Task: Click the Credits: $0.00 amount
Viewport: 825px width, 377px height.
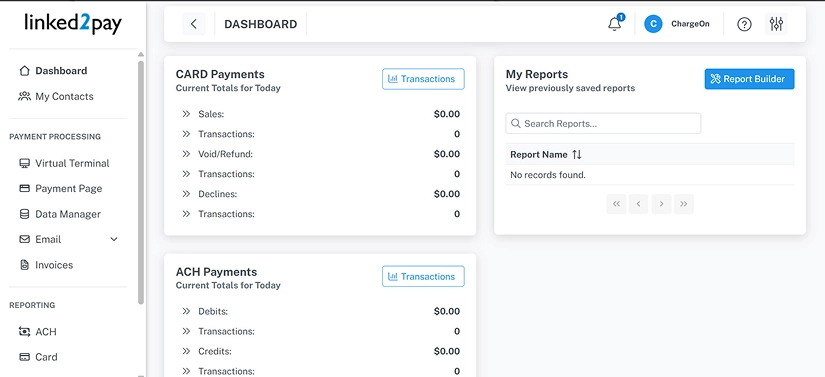Action: [447, 351]
